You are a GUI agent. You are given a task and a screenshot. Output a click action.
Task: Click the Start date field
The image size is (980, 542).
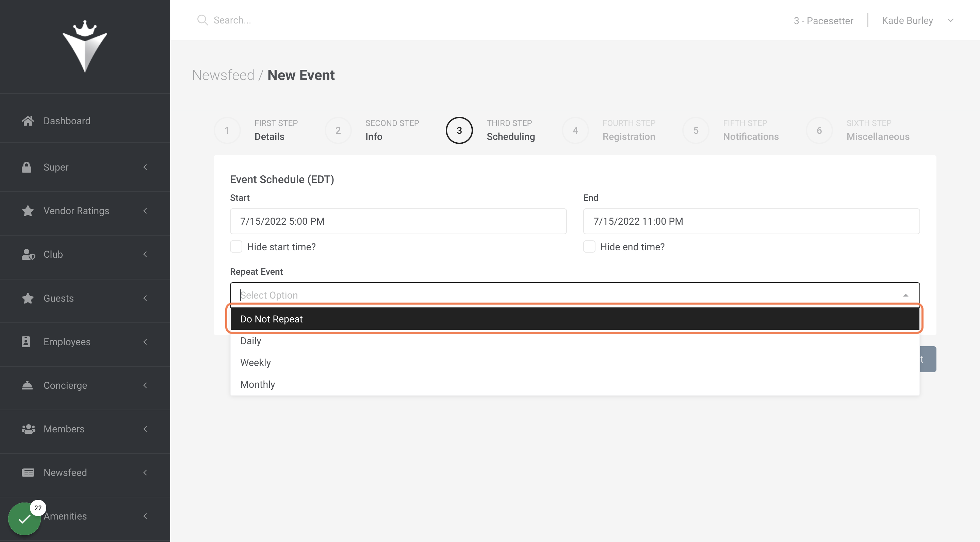398,221
